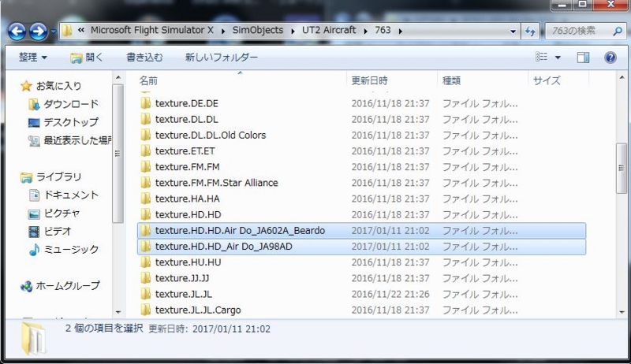Toggle the preview pane icon

point(583,58)
